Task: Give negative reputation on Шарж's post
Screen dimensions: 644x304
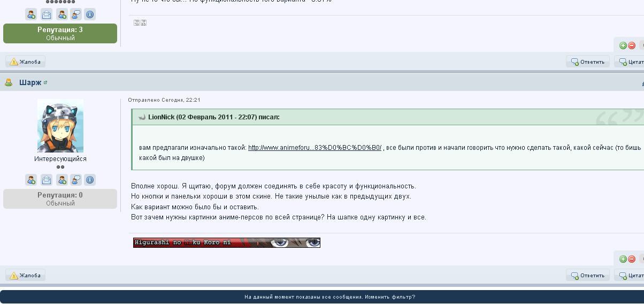Action: point(632,259)
